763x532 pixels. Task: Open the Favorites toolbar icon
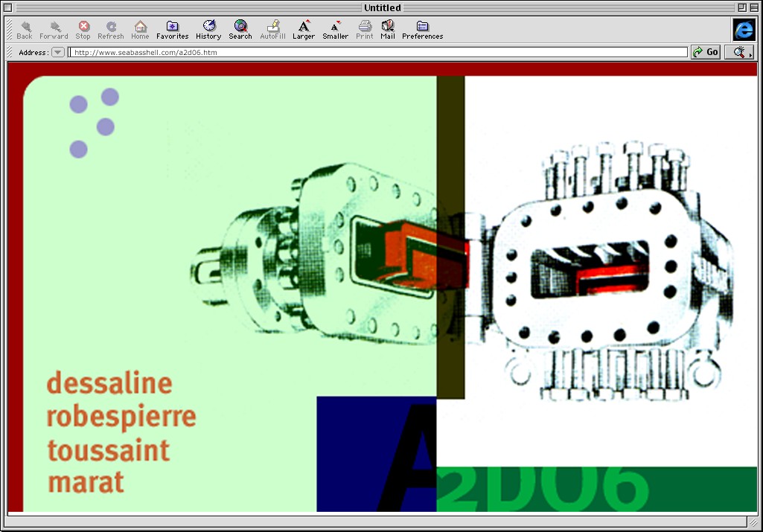(172, 30)
